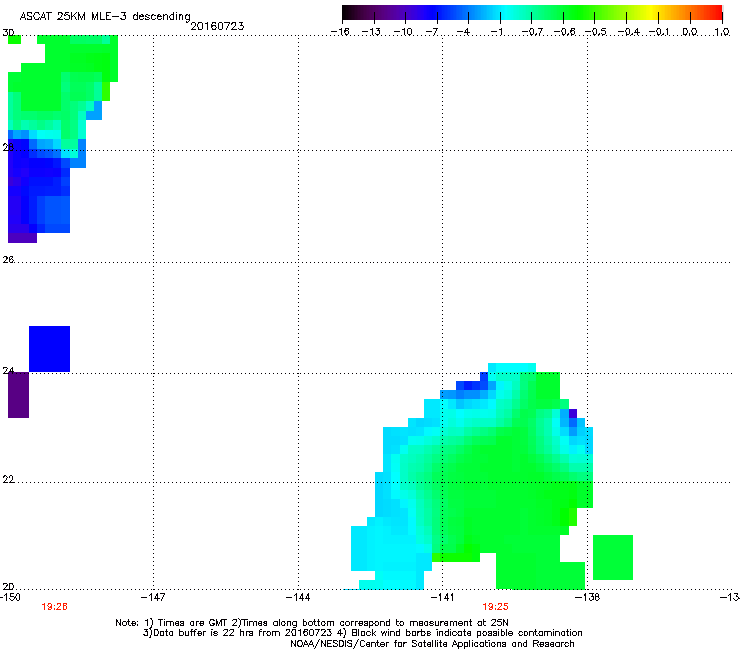Click the longitude label -138
Screen dimensions: 740x650
588,597
